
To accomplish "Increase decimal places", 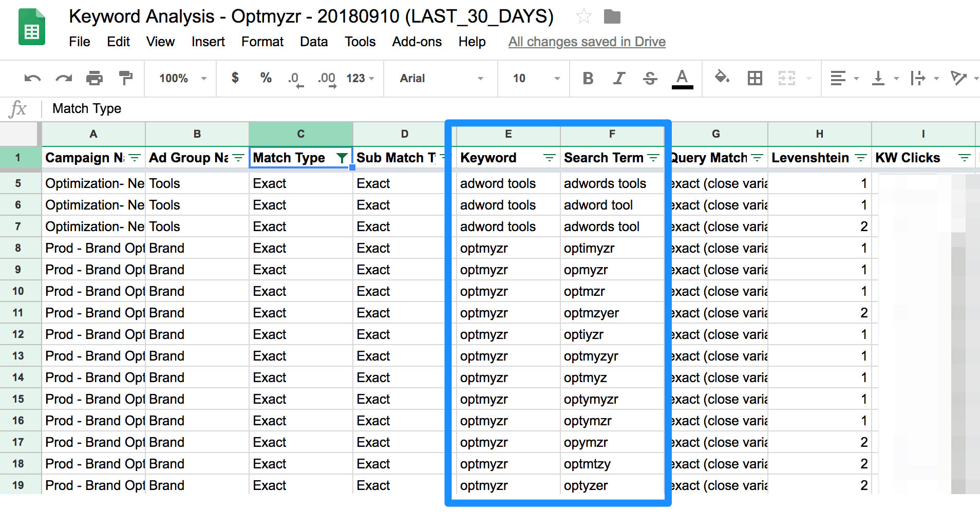I will [326, 78].
